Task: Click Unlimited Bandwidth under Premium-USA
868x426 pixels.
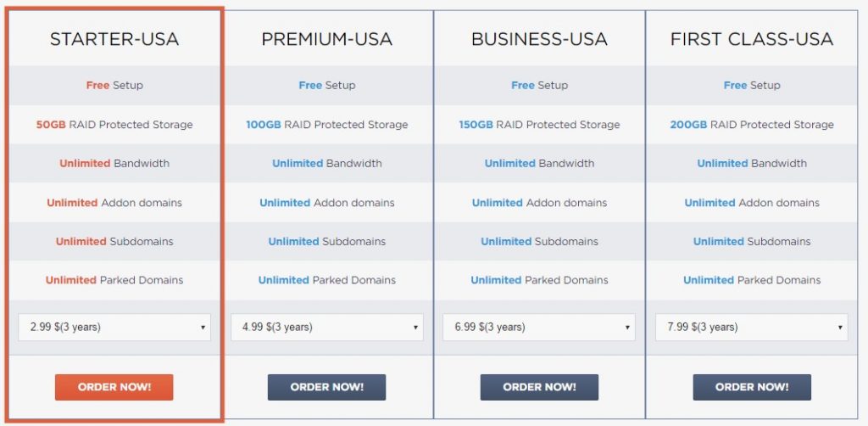Action: pyautogui.click(x=326, y=163)
